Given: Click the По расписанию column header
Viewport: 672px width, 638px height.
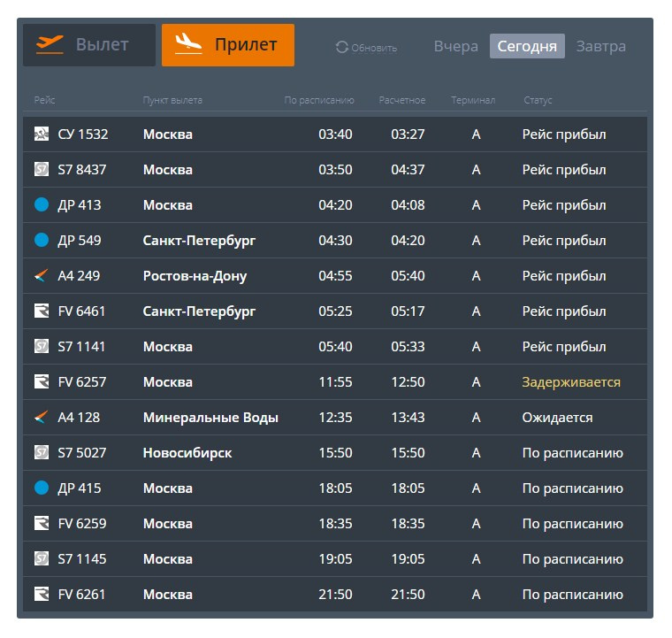Looking at the screenshot, I should click(319, 100).
